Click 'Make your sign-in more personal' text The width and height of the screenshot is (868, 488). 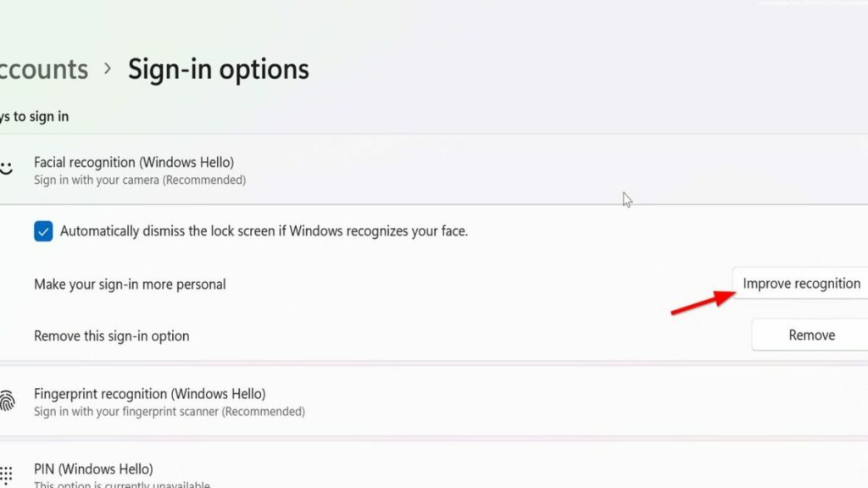pyautogui.click(x=130, y=285)
